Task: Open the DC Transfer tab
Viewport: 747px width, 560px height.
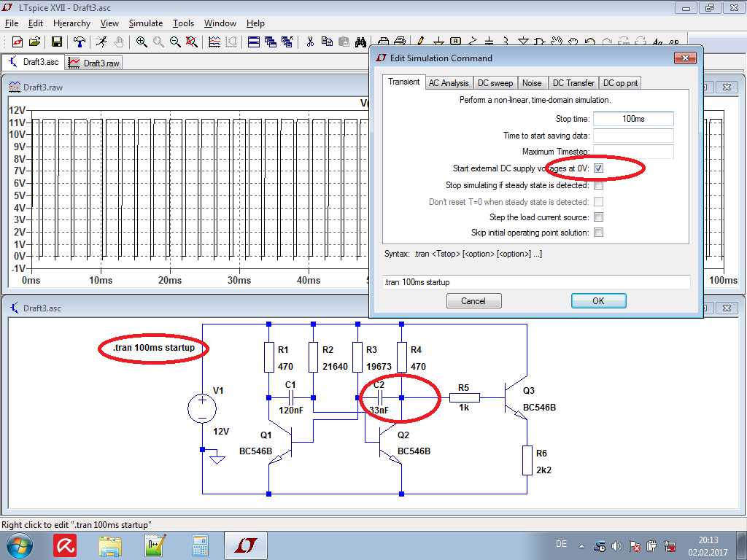Action: coord(573,83)
